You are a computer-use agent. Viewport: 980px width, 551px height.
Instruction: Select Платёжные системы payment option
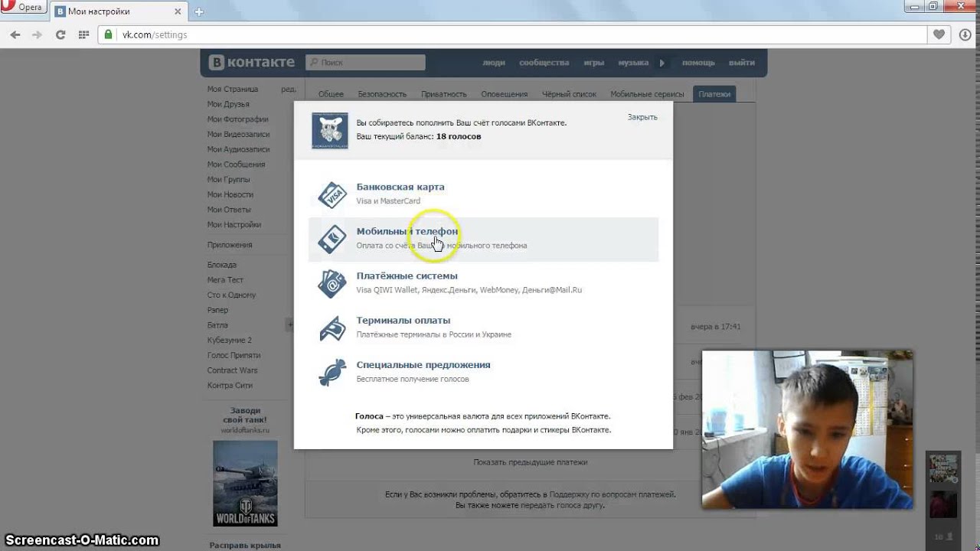tap(483, 283)
